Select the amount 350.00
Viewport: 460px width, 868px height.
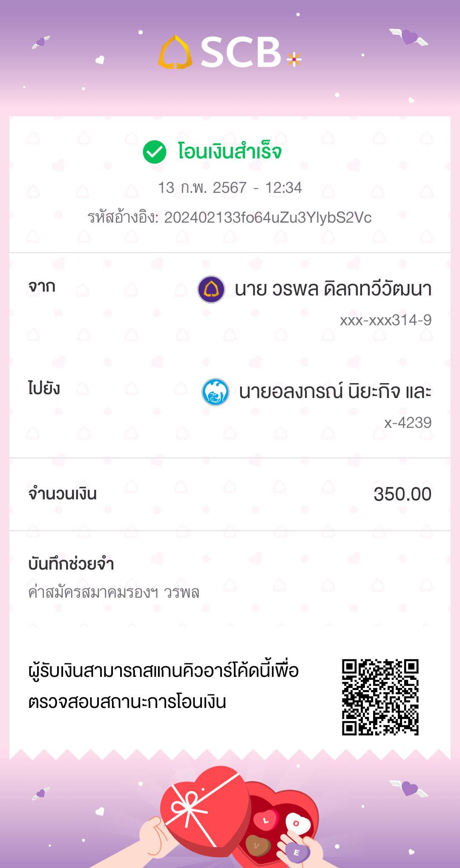coord(402,494)
